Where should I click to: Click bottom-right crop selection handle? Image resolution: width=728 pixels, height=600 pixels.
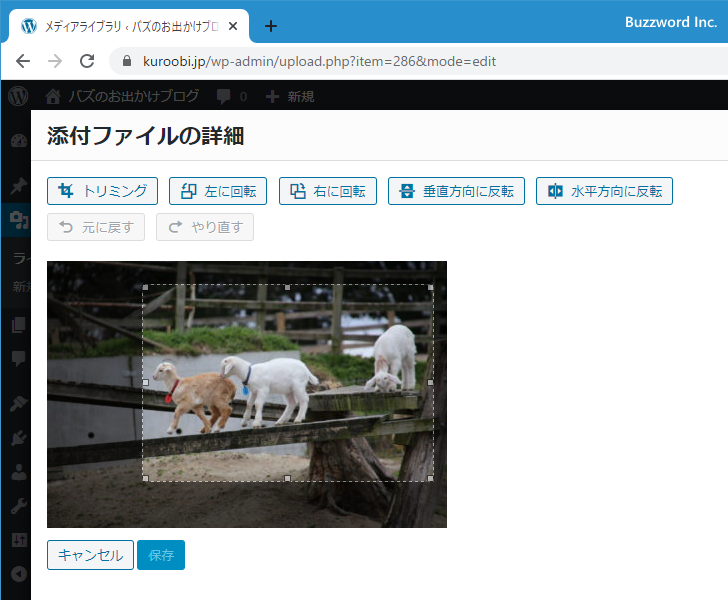[x=430, y=478]
